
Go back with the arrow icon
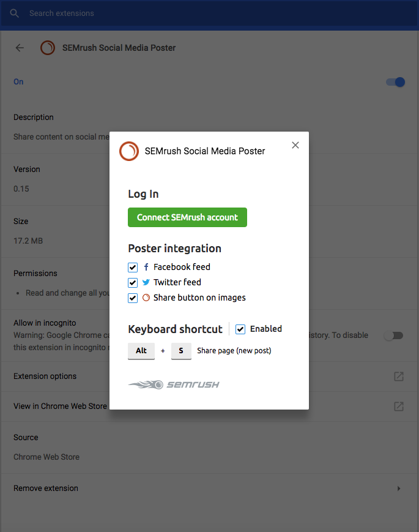point(20,48)
